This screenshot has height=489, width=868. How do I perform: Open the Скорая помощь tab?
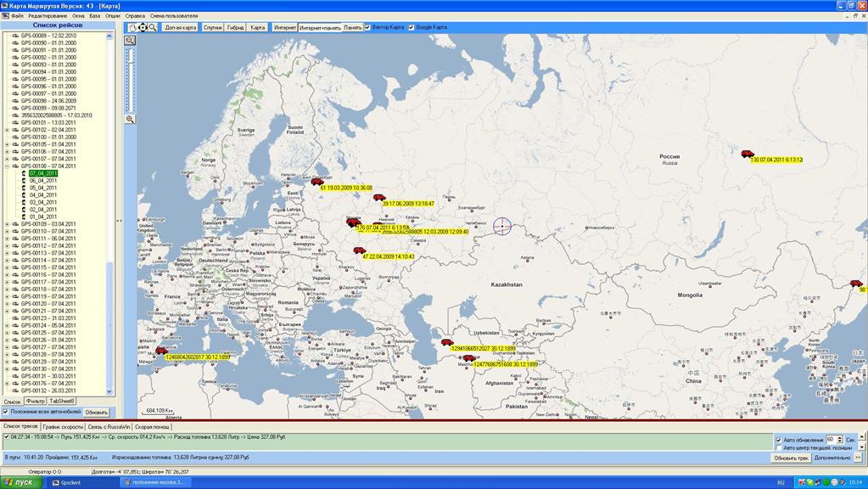tap(152, 427)
